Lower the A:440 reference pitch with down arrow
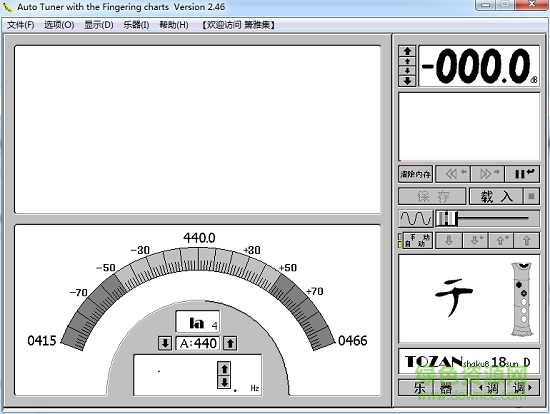 pyautogui.click(x=165, y=343)
